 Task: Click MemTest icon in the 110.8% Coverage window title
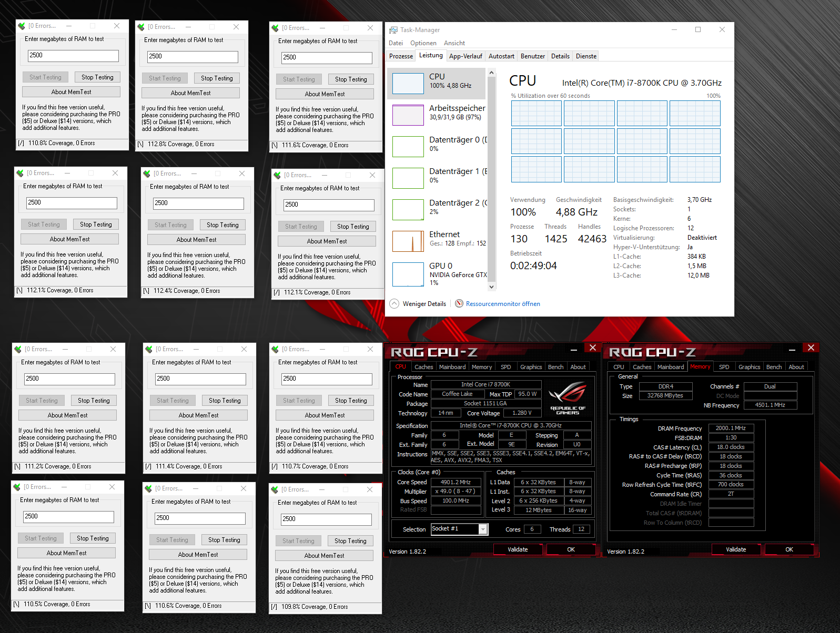point(22,26)
